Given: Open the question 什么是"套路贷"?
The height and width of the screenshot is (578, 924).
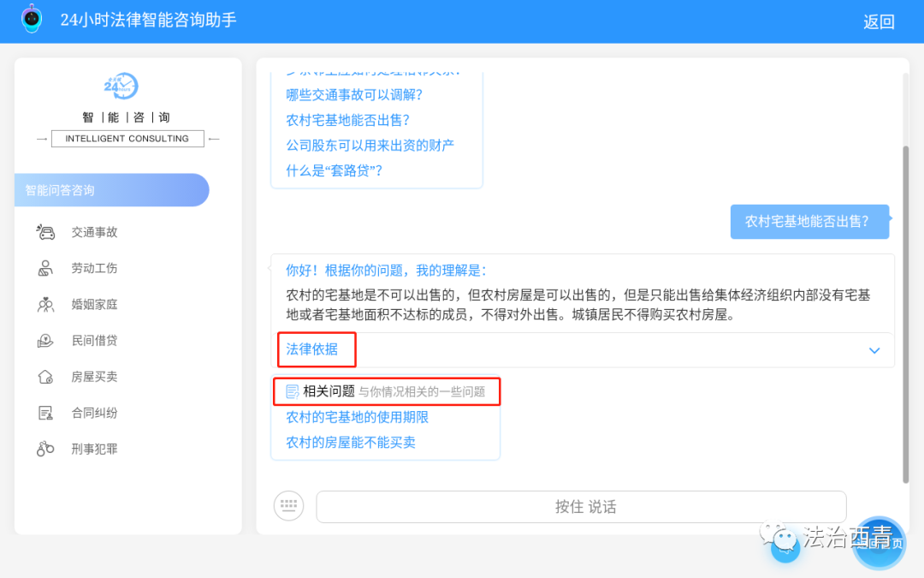Looking at the screenshot, I should point(334,170).
